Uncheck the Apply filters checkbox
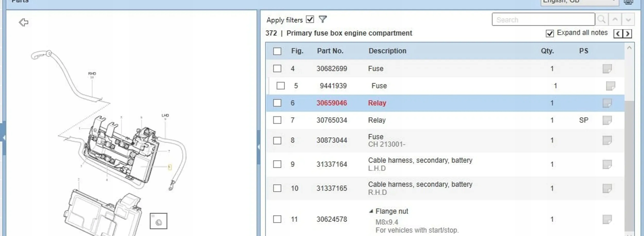The height and width of the screenshot is (236, 644). click(310, 20)
